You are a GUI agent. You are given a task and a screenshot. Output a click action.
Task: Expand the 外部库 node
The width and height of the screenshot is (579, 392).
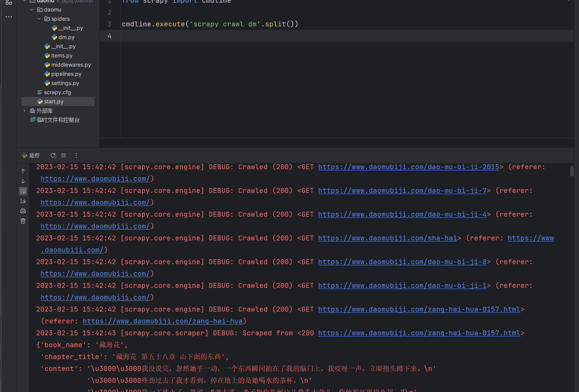[x=25, y=111]
